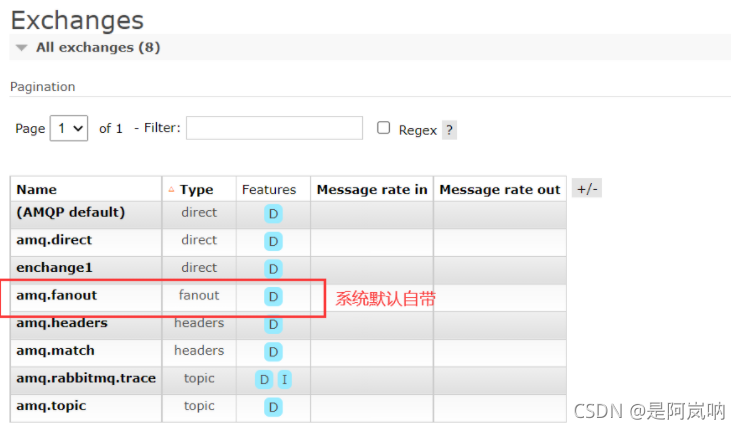This screenshot has height=429, width=740.
Task: Sort by Message rate in column
Action: point(372,189)
